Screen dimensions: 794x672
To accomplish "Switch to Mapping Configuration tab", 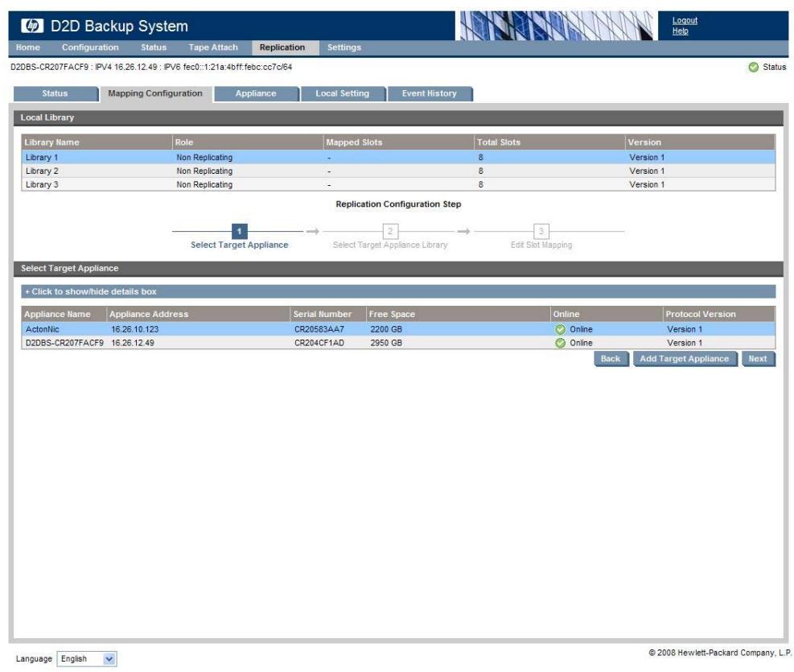I will [x=155, y=93].
